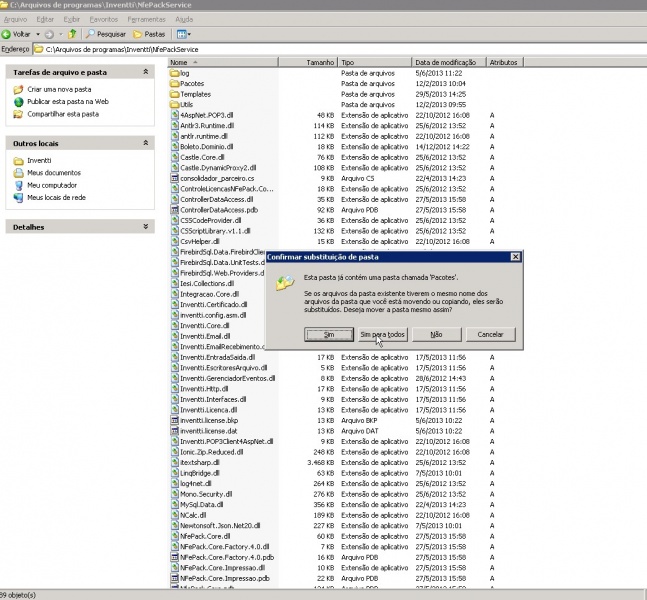Image resolution: width=647 pixels, height=600 pixels.
Task: Click the up-one-level folder icon
Action: pyautogui.click(x=73, y=34)
